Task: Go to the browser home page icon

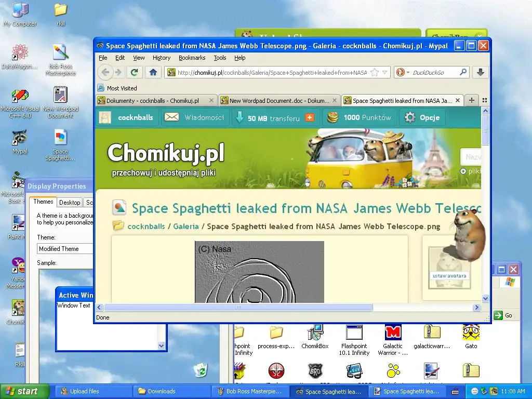Action: click(x=153, y=72)
